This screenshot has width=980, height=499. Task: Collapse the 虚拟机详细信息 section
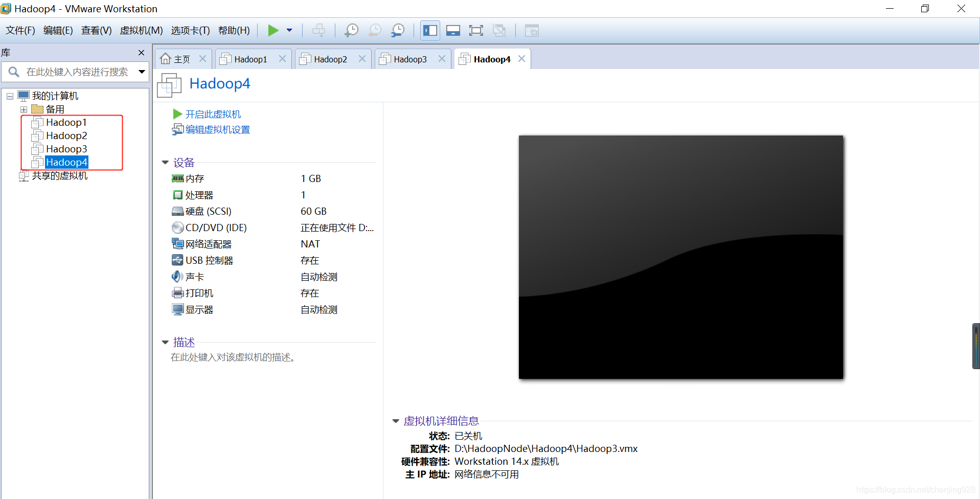coord(395,421)
